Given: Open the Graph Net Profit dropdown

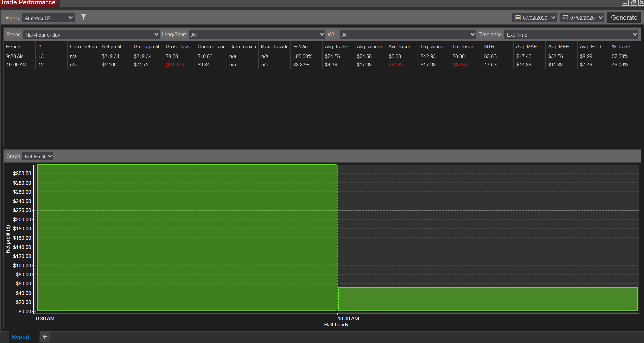Looking at the screenshot, I should point(38,156).
